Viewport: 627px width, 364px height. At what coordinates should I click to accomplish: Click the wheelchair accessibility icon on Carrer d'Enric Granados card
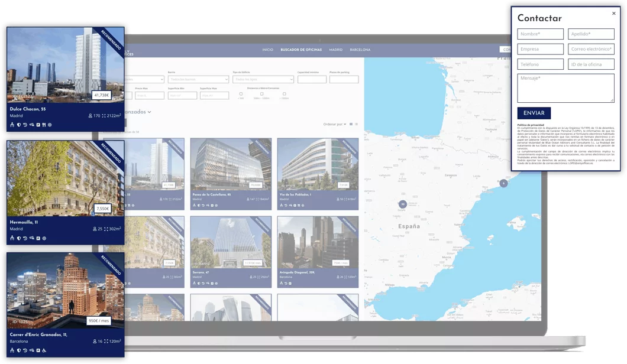44,350
